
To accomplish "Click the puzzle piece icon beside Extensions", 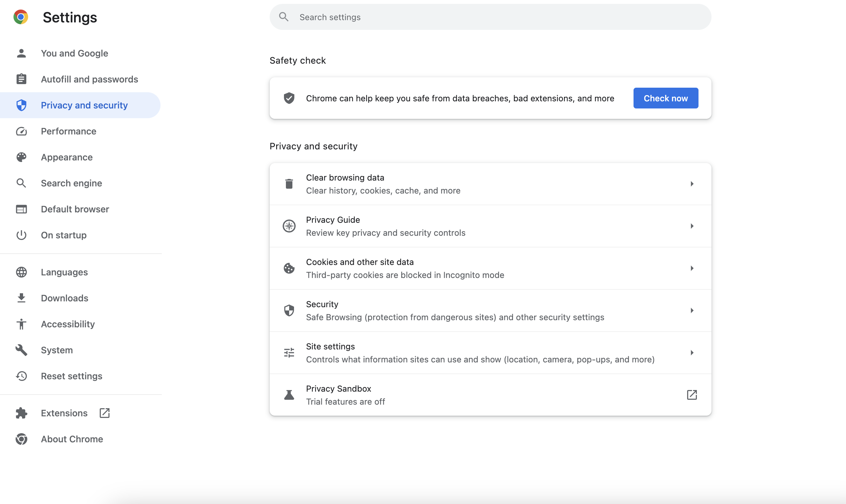I will (21, 413).
